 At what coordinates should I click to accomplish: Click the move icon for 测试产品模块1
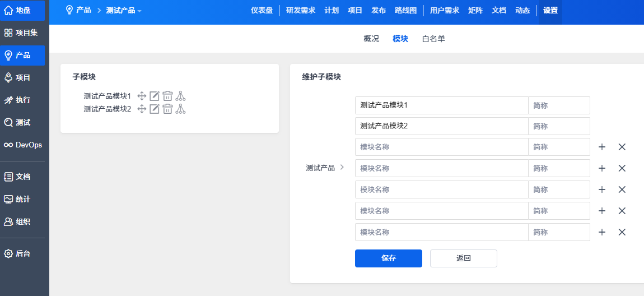click(142, 96)
